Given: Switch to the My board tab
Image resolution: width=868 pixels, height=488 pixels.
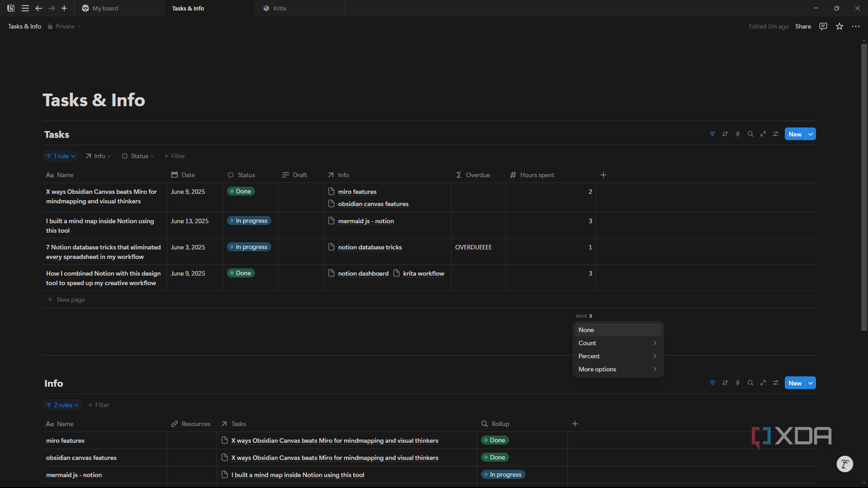Looking at the screenshot, I should [119, 8].
